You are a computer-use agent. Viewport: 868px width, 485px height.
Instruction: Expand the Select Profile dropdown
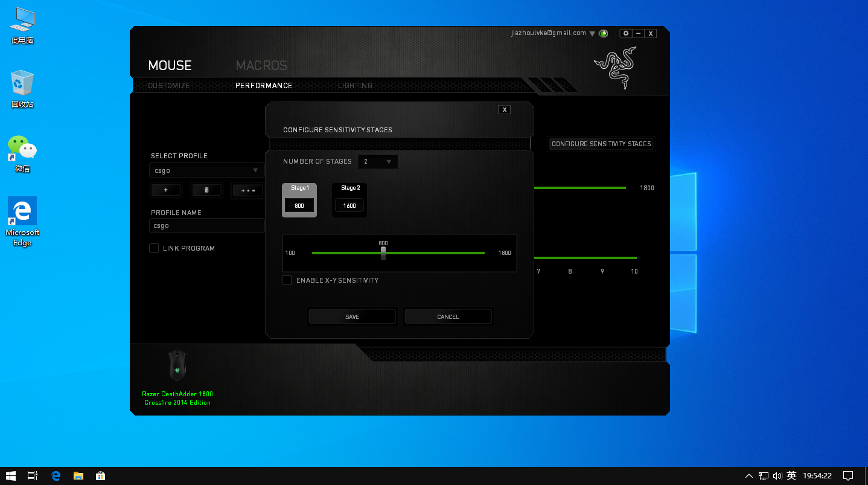[x=206, y=170]
